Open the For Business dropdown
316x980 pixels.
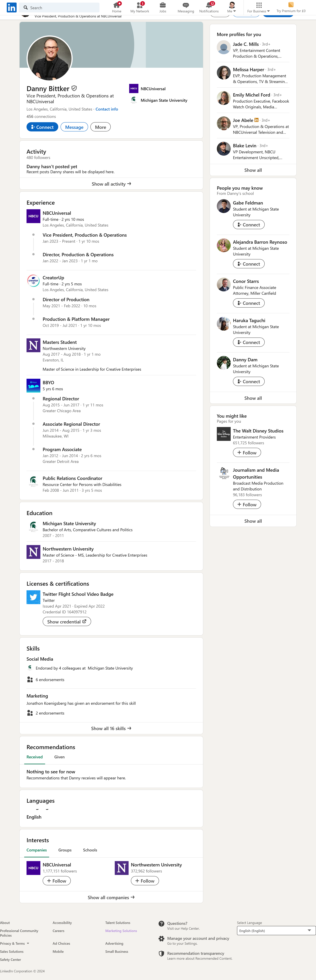click(258, 7)
